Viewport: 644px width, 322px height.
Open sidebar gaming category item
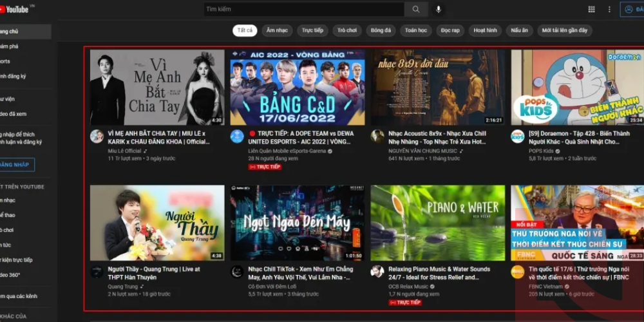(x=26, y=230)
